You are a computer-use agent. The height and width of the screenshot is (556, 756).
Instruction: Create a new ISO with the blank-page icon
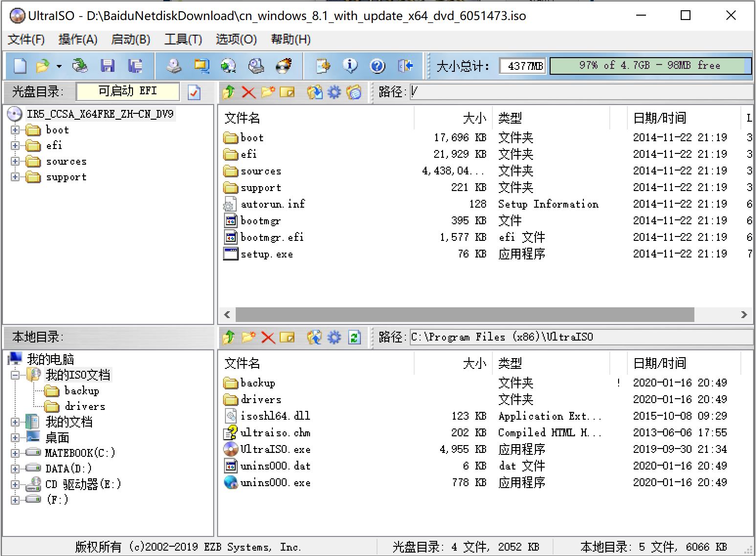(20, 65)
